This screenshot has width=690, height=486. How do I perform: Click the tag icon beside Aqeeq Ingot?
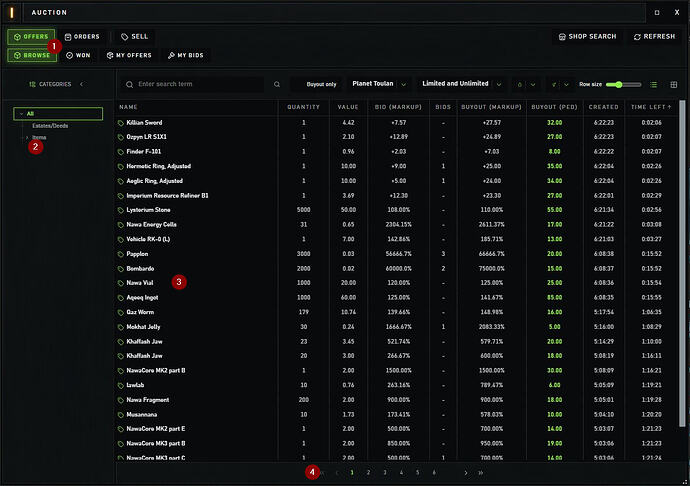click(121, 298)
